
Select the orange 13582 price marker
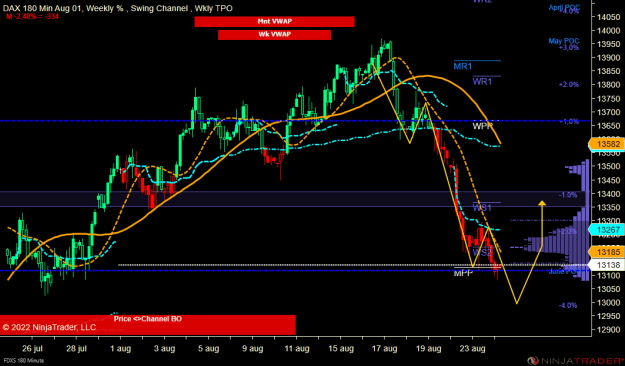click(607, 144)
